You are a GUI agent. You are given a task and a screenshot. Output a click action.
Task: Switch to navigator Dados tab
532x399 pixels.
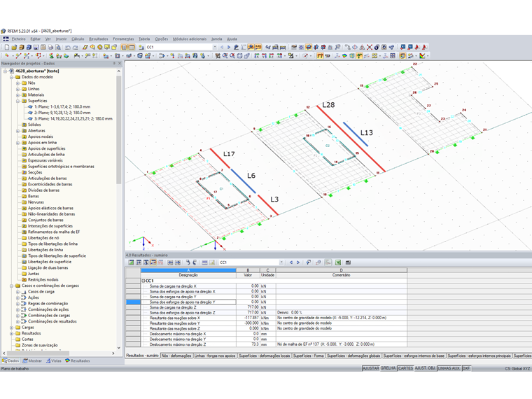pyautogui.click(x=10, y=360)
